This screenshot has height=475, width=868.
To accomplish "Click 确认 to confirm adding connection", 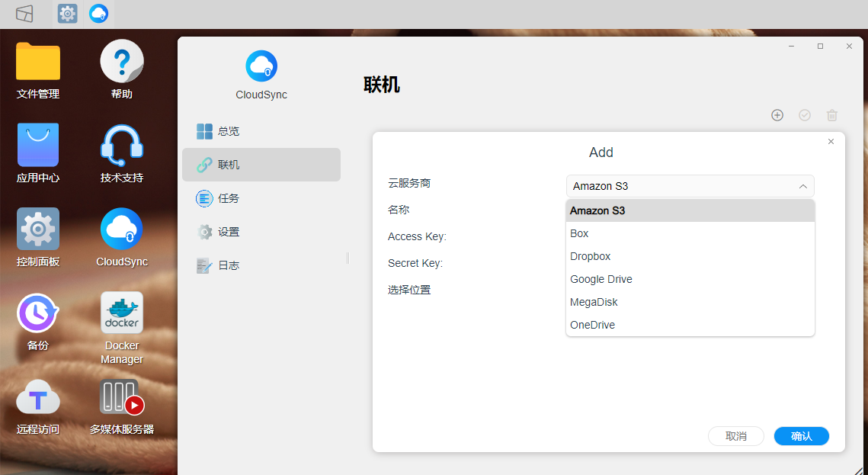I will [x=802, y=436].
